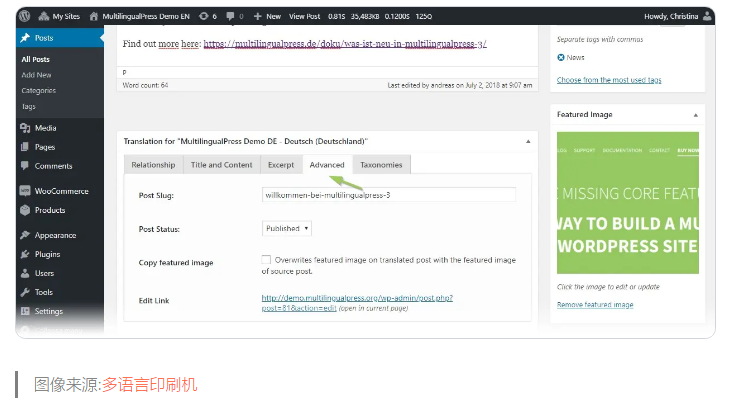754x412 pixels.
Task: Click the home icon beside MultilingualPress Demo EN
Action: (x=94, y=16)
